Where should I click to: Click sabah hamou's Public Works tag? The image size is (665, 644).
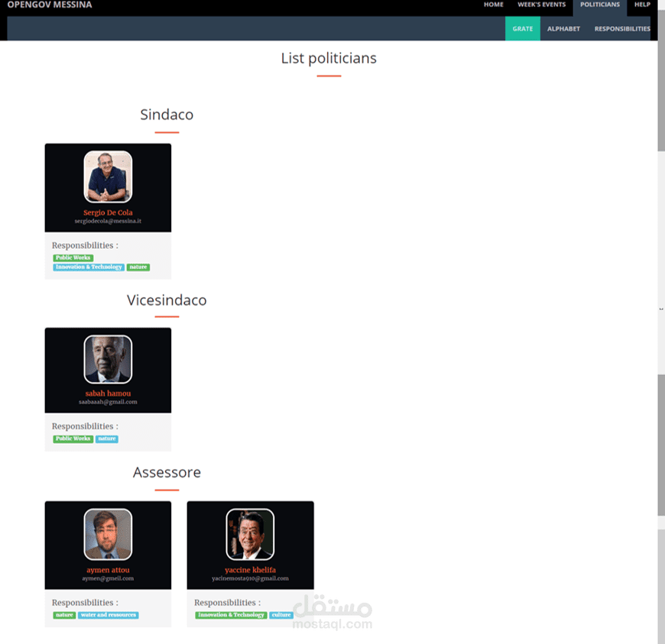[73, 439]
